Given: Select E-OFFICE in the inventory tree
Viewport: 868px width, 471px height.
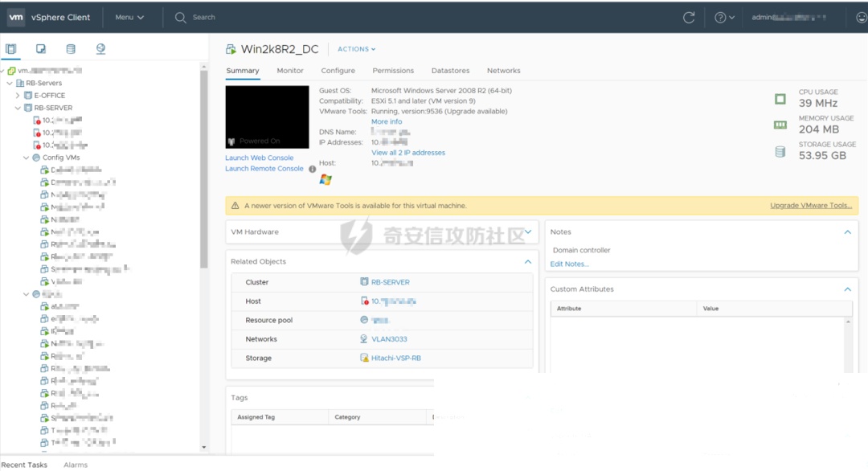Looking at the screenshot, I should point(49,95).
